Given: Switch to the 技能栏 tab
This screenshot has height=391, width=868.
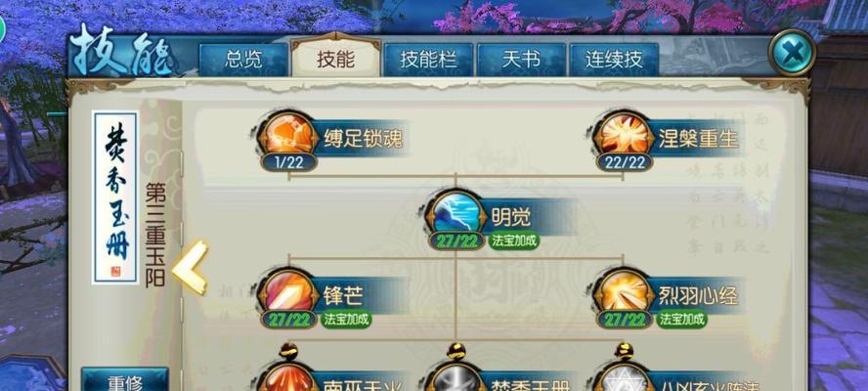Looking at the screenshot, I should click(x=428, y=60).
